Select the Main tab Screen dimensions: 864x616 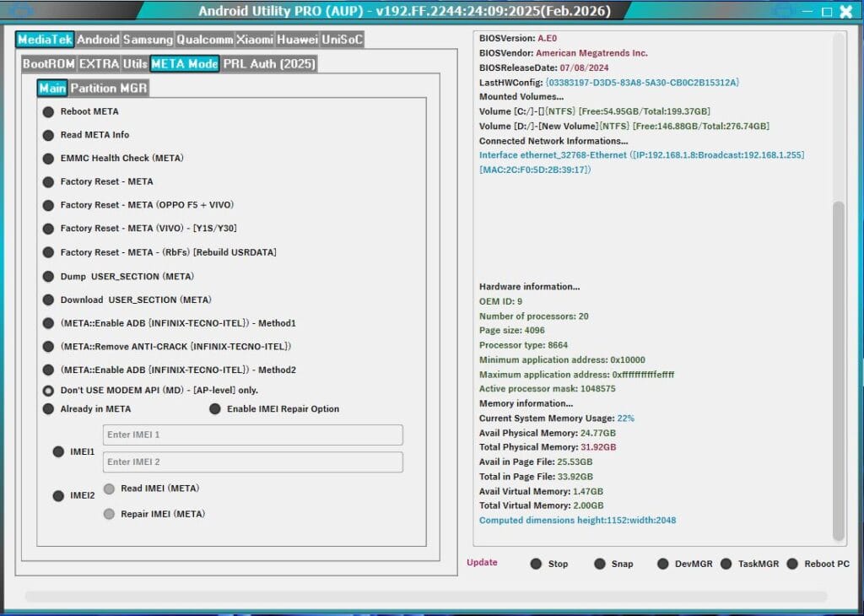pyautogui.click(x=52, y=88)
